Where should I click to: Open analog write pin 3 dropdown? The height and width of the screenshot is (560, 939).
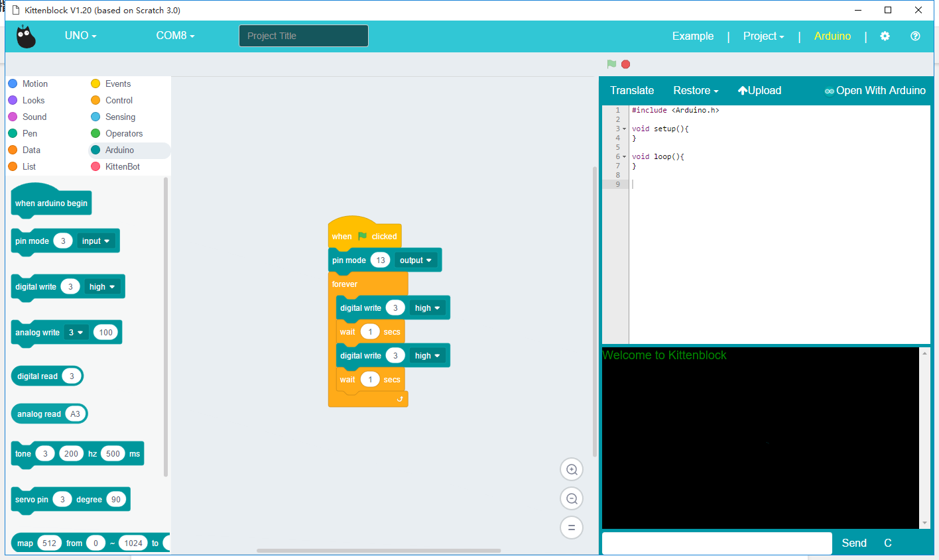(76, 333)
